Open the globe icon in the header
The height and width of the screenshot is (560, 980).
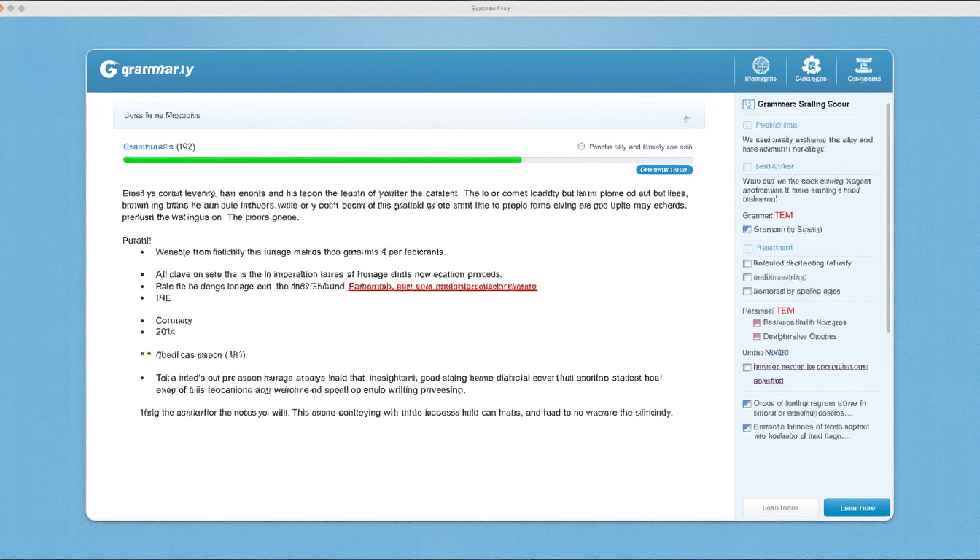point(761,65)
